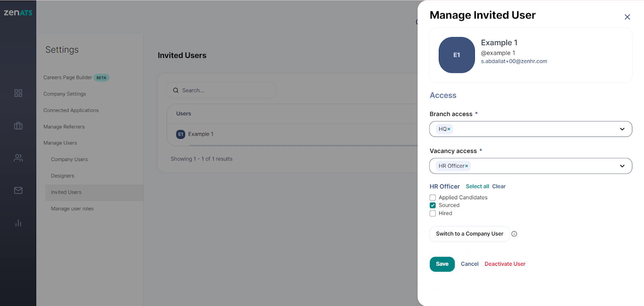Click the large E1 profile avatar
The width and height of the screenshot is (644, 306).
(x=456, y=55)
